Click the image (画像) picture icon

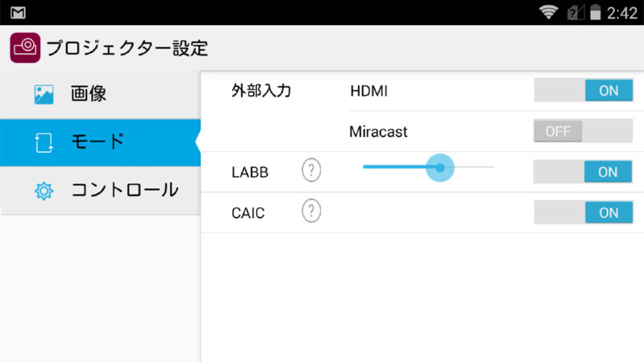[x=43, y=95]
